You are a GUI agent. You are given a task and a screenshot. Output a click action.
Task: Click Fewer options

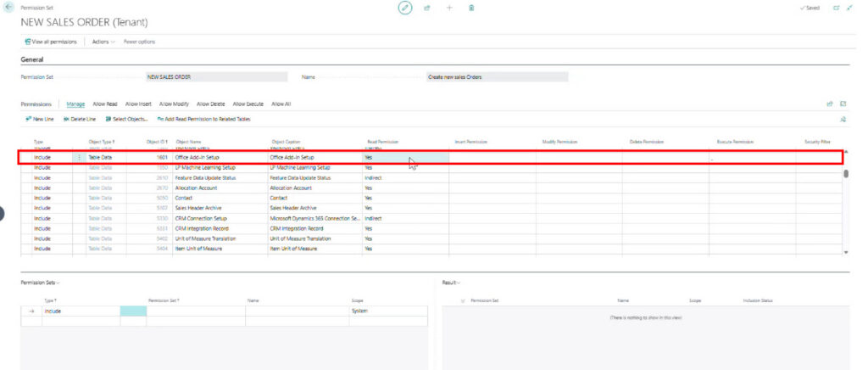[x=140, y=42]
